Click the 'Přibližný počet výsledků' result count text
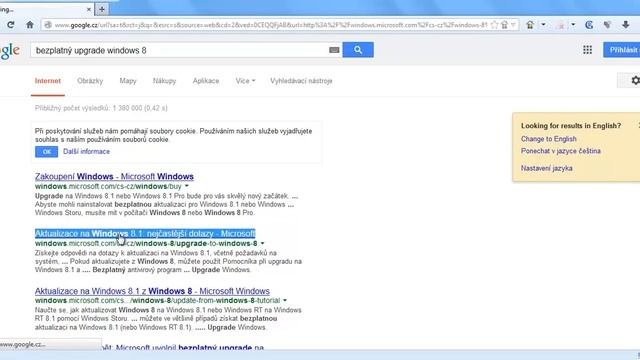Image resolution: width=640 pixels, height=360 pixels. pos(101,108)
